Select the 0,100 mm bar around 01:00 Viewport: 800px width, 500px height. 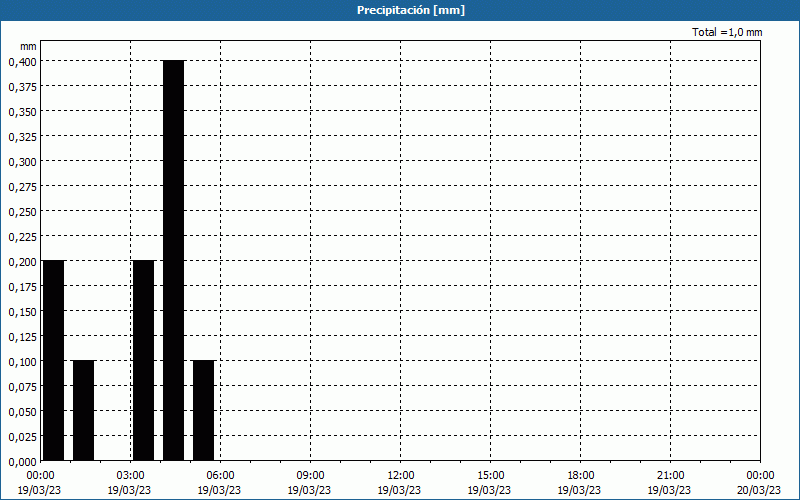84,411
